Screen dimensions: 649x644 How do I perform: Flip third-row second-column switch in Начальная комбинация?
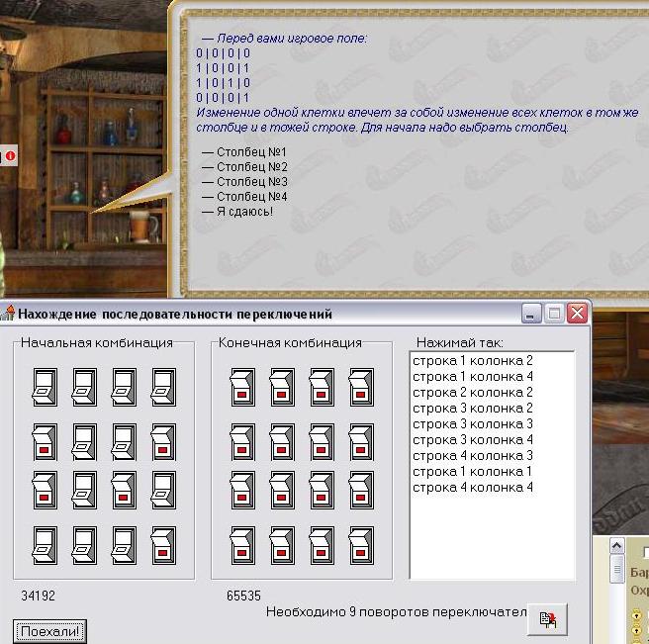click(84, 489)
